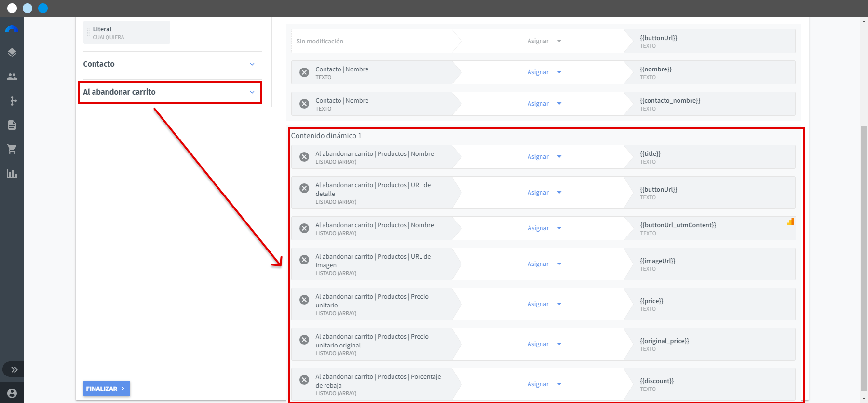Viewport: 868px width, 403px height.
Task: Open Asignar dropdown for {{title}}
Action: click(544, 157)
